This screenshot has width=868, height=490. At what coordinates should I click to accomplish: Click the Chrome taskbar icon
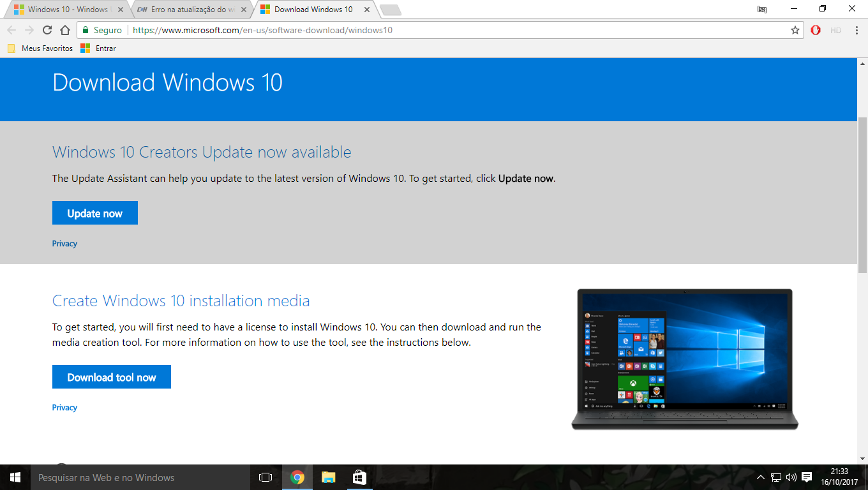pos(297,477)
